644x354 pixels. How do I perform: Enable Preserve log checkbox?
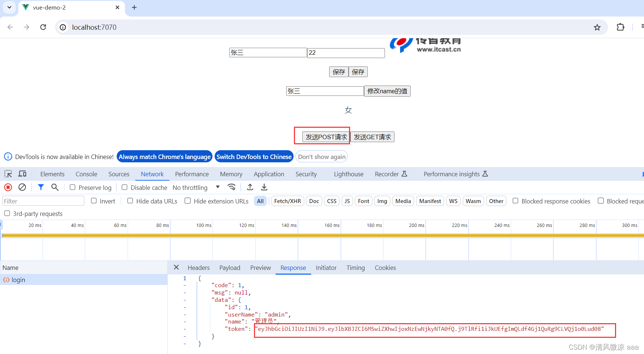73,187
